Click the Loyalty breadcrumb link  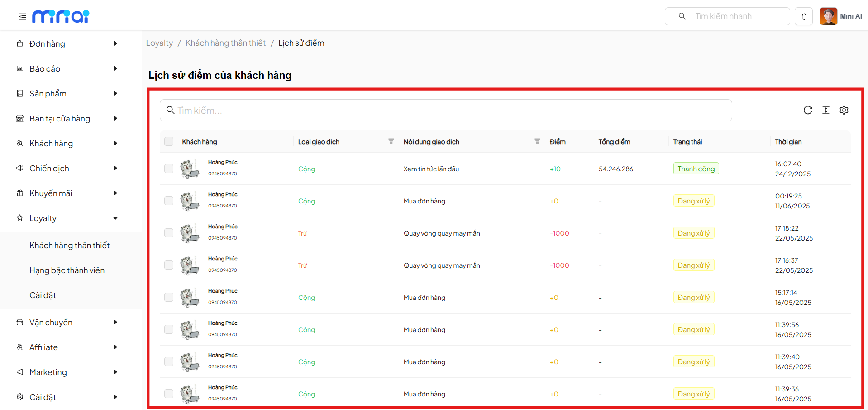pyautogui.click(x=159, y=43)
